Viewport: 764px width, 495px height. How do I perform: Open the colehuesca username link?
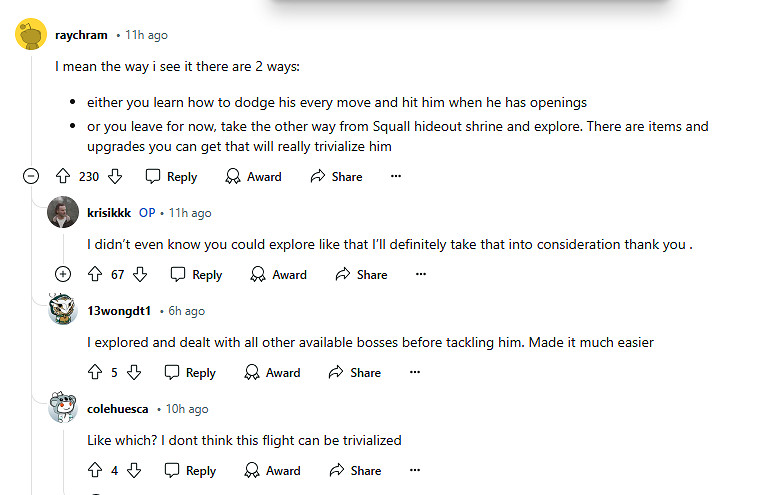point(118,409)
